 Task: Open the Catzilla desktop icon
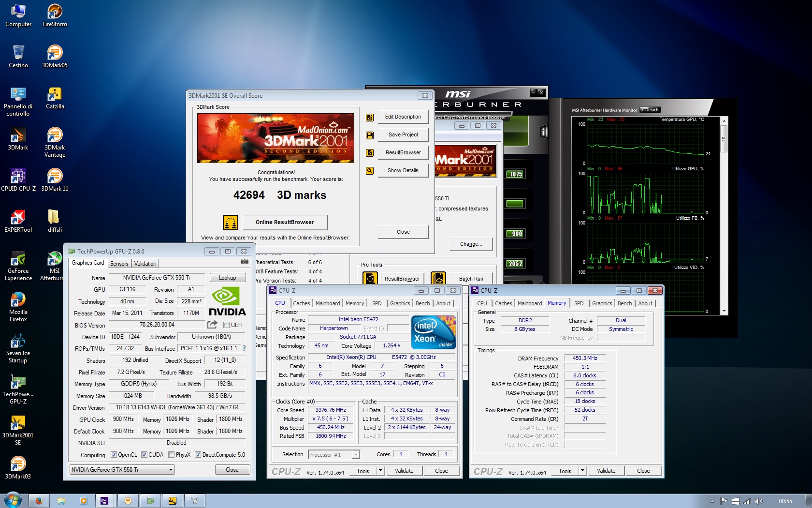point(55,98)
